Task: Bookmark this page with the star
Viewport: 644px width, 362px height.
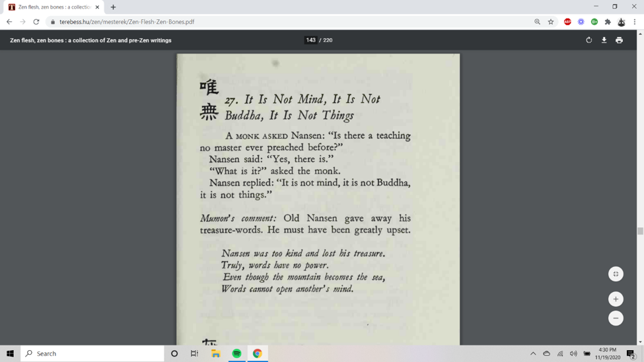Action: pyautogui.click(x=551, y=22)
